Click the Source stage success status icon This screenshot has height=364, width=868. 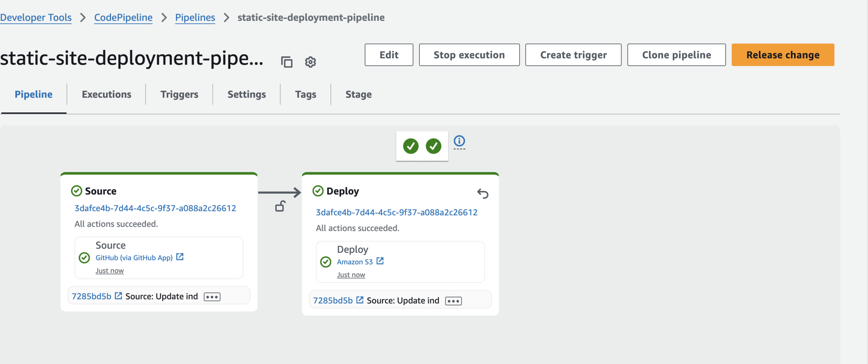coord(76,191)
